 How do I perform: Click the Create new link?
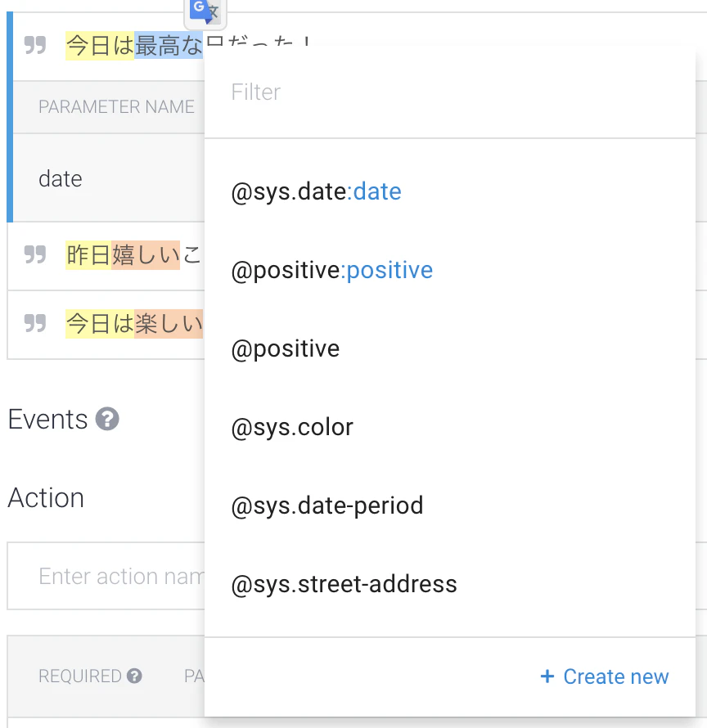point(605,676)
